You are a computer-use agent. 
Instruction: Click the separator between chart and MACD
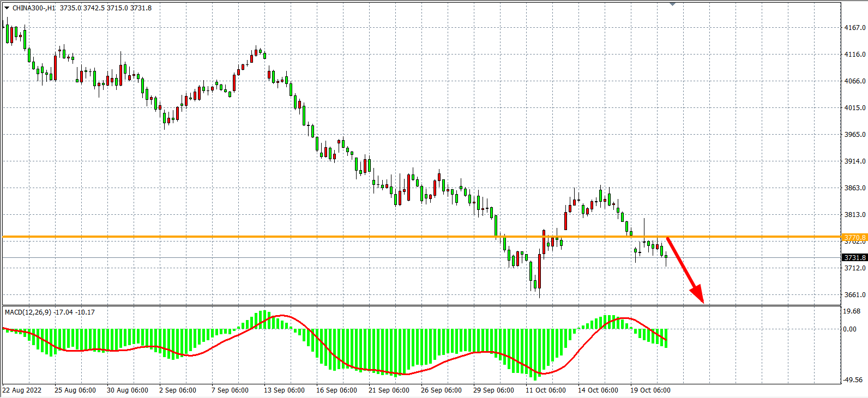(x=420, y=305)
